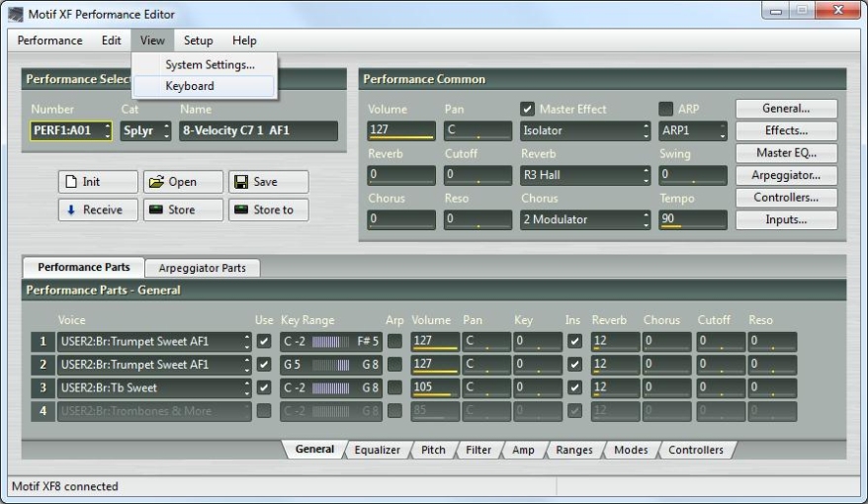Toggle the Ins checkbox for part 2
This screenshot has height=504, width=868.
pyautogui.click(x=574, y=365)
